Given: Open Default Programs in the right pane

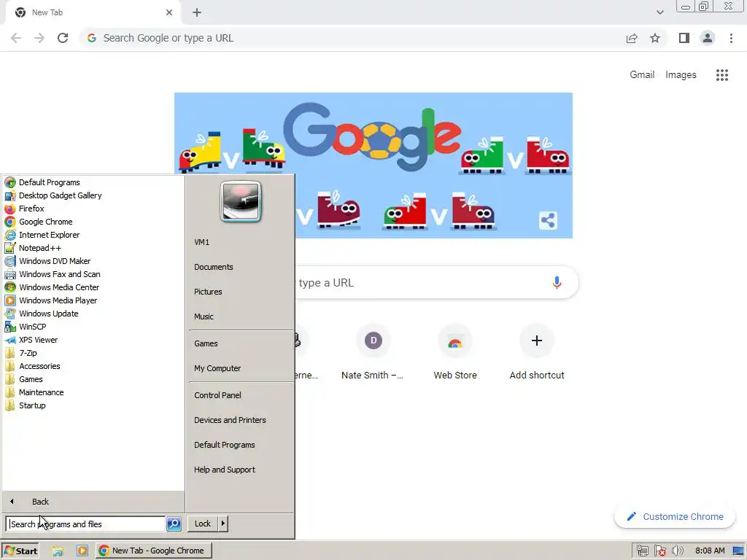Looking at the screenshot, I should point(225,445).
